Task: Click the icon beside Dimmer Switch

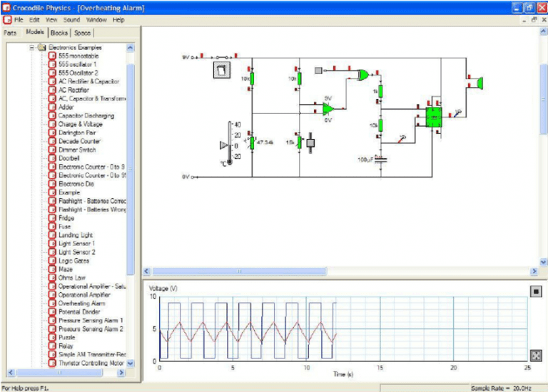Action: [52, 150]
